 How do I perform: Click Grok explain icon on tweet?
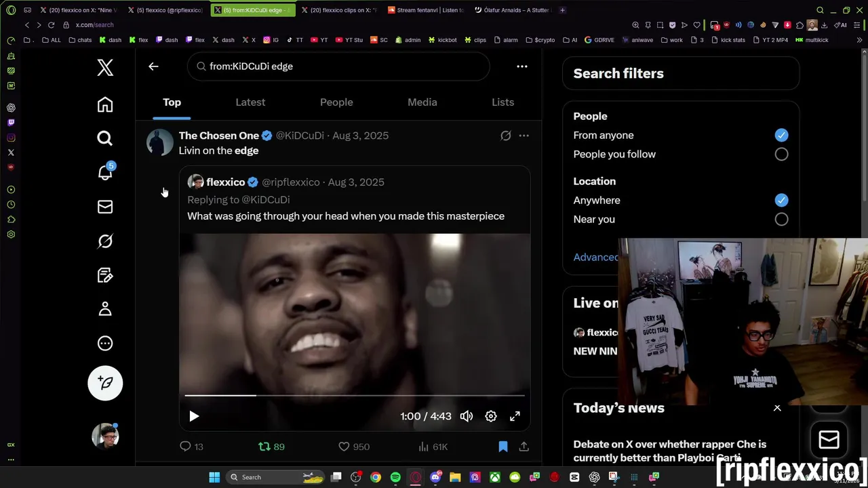506,136
